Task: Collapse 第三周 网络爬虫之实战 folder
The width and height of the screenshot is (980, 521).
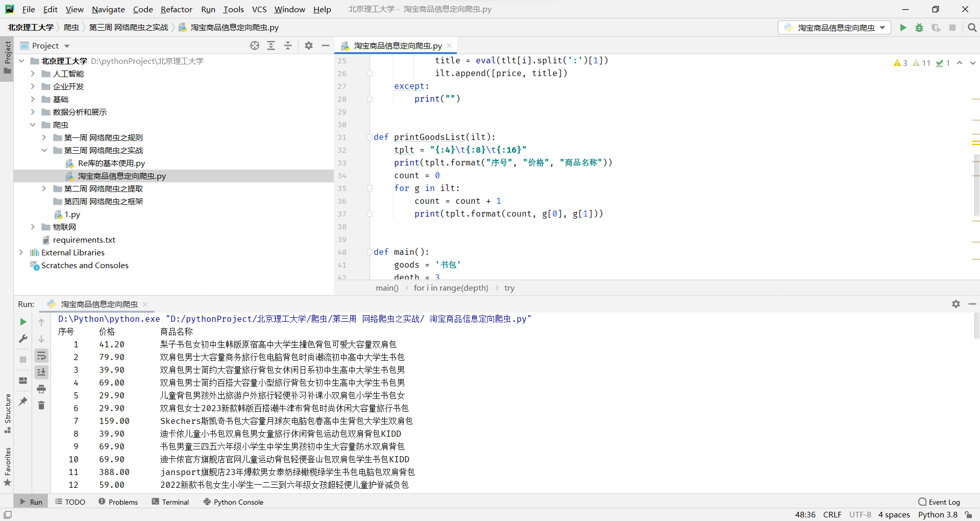Action: click(x=44, y=150)
